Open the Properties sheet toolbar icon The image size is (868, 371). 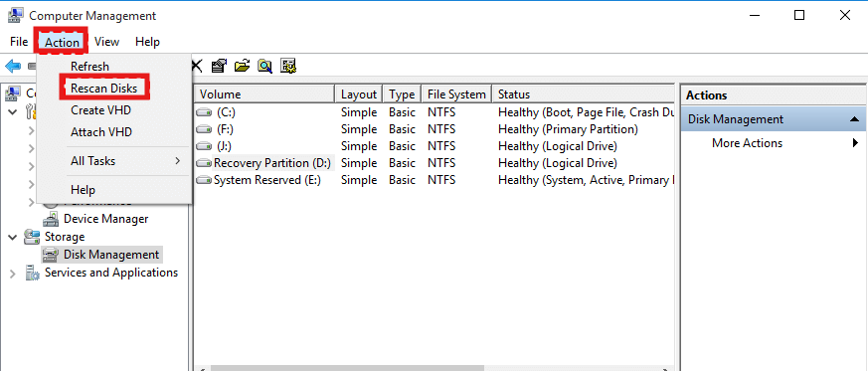pos(219,66)
